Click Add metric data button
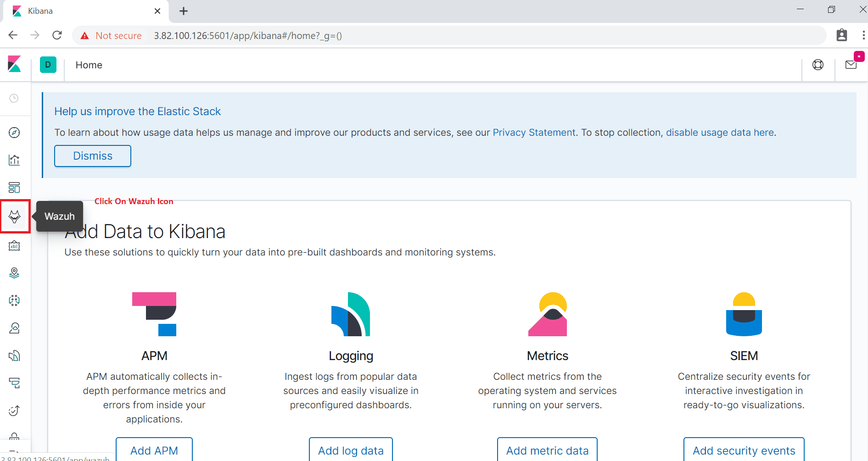This screenshot has width=868, height=461. click(547, 450)
